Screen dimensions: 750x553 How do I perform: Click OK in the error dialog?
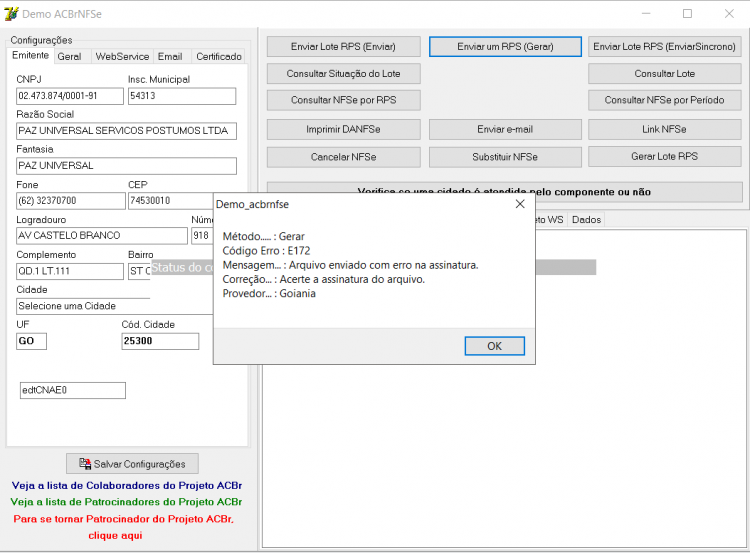[x=494, y=346]
